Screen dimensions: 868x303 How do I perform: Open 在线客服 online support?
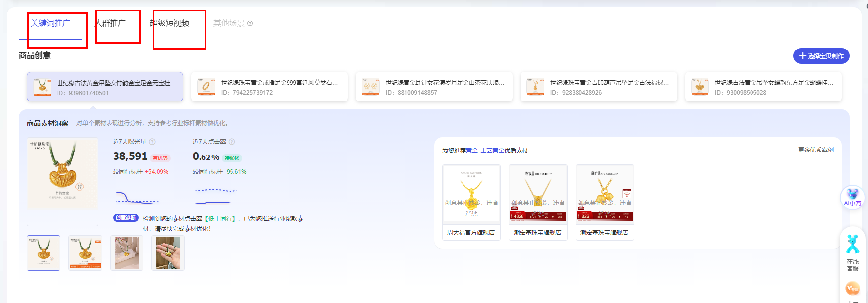(852, 252)
